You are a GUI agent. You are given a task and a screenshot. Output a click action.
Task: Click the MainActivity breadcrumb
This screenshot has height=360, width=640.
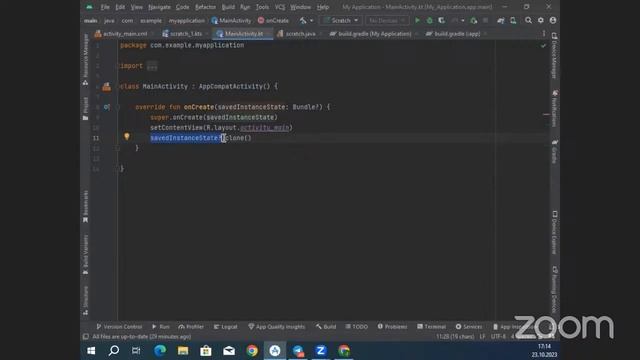[x=231, y=20]
